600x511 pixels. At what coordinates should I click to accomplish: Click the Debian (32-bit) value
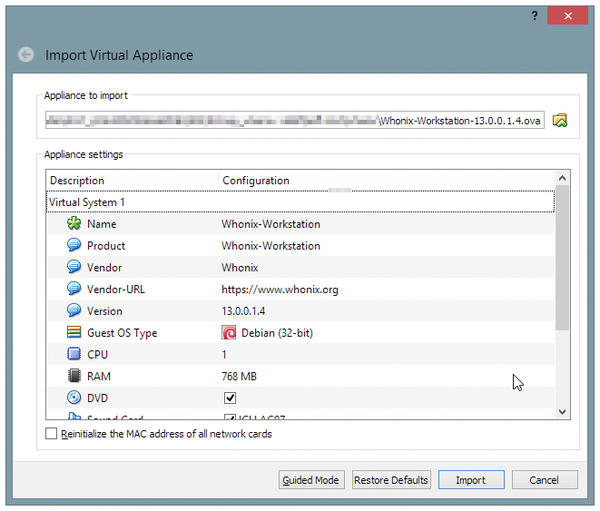277,333
